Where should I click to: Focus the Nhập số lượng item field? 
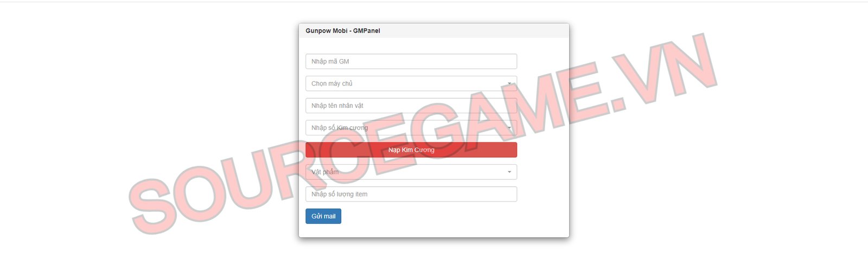coord(411,194)
